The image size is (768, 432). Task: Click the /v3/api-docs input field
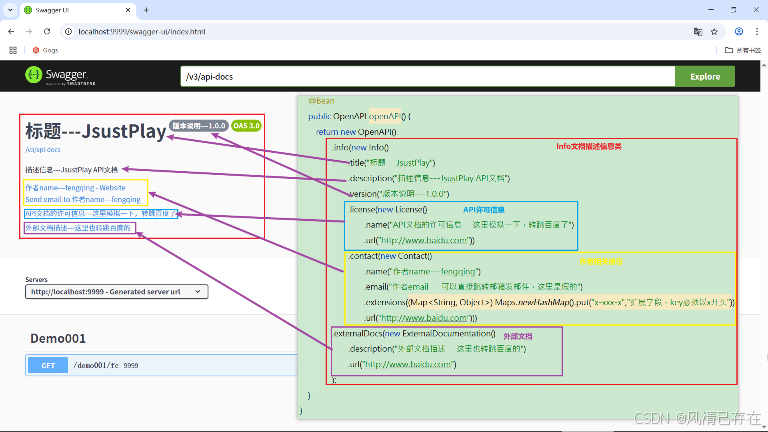[428, 76]
